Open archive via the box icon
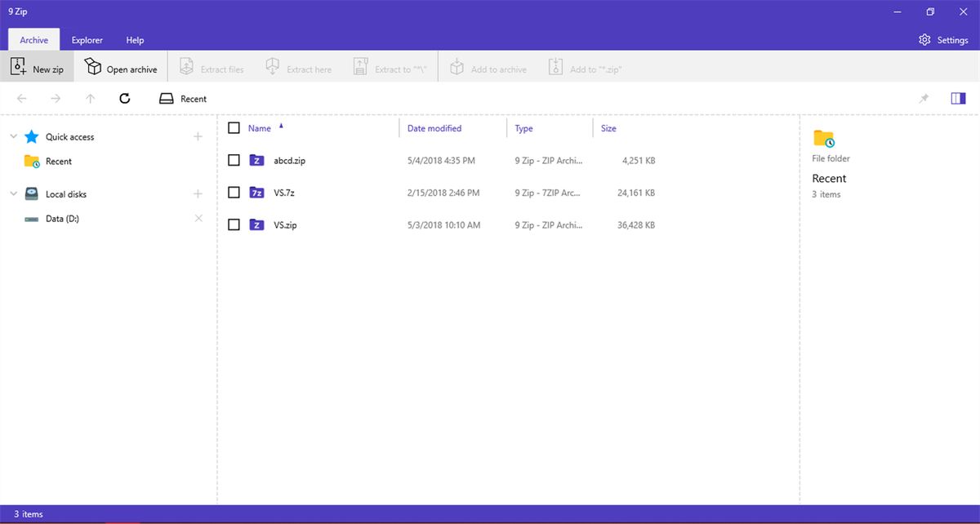 93,67
